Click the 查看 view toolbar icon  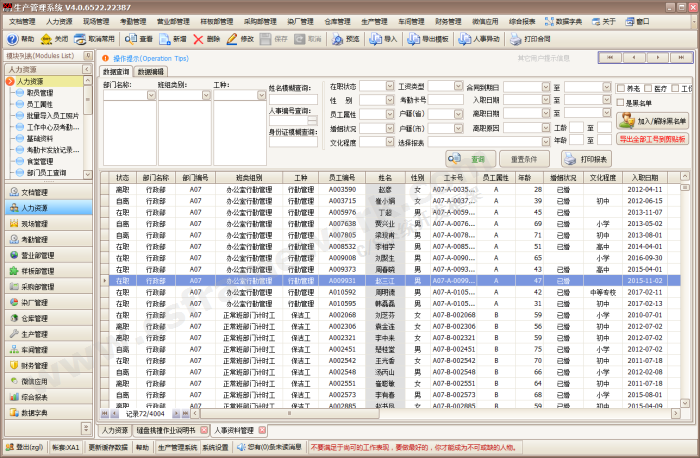click(x=139, y=39)
